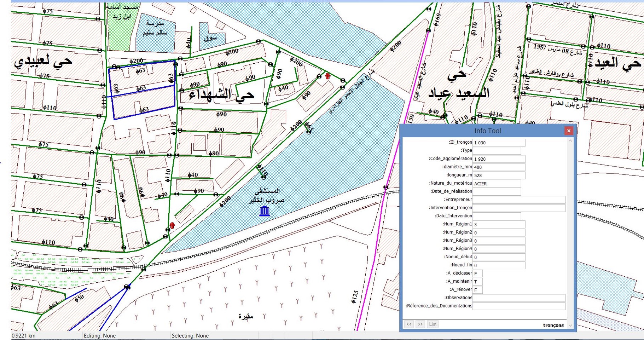
Task: Click the A_rénover boolean field
Action: coord(477,290)
